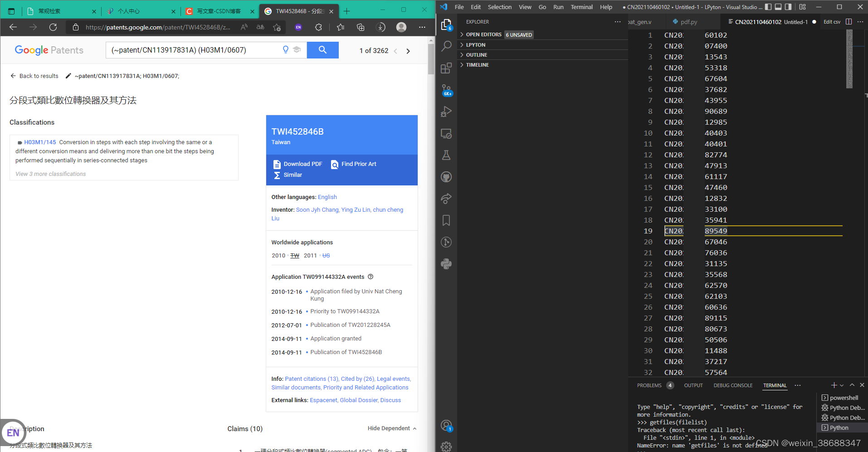Viewport: 868px width, 452px height.
Task: Open terminal launch profile dropdown arrow
Action: (x=842, y=385)
